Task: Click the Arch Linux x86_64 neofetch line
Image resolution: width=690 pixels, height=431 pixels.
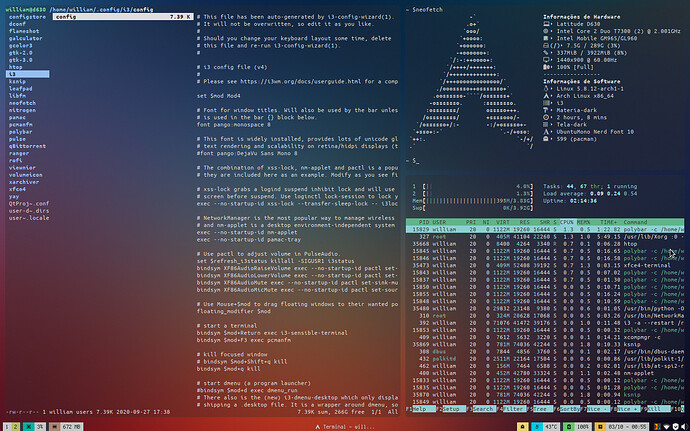Action: [x=585, y=96]
